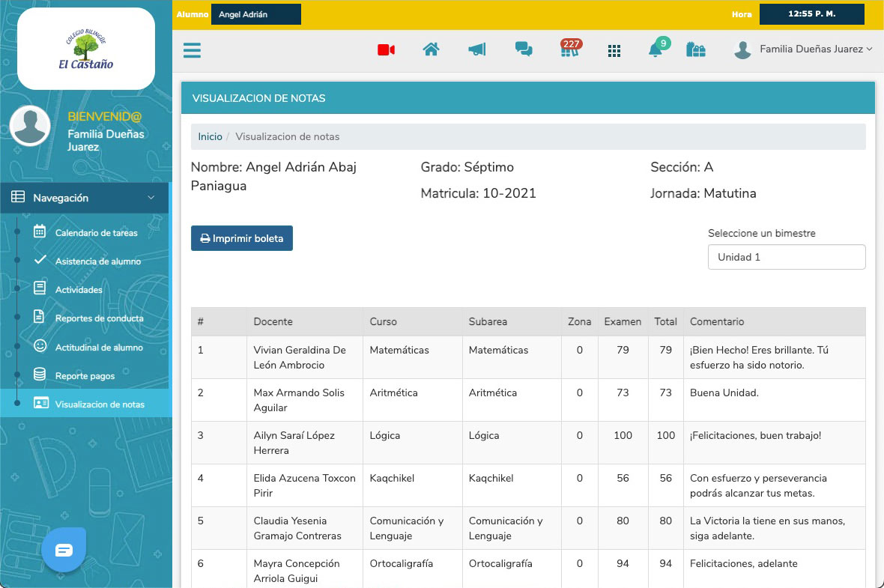Click Kaqchikel in the Curso column

[392, 479]
